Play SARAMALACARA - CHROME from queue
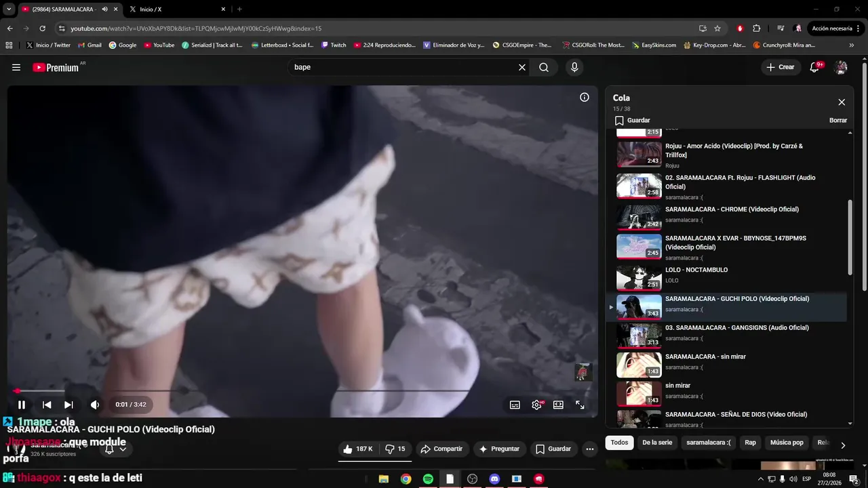 [x=728, y=217]
